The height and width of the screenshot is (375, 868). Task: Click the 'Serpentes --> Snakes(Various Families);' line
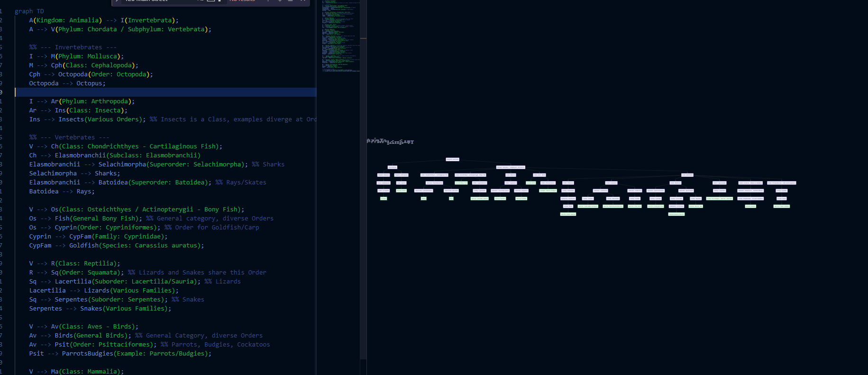[x=100, y=309]
